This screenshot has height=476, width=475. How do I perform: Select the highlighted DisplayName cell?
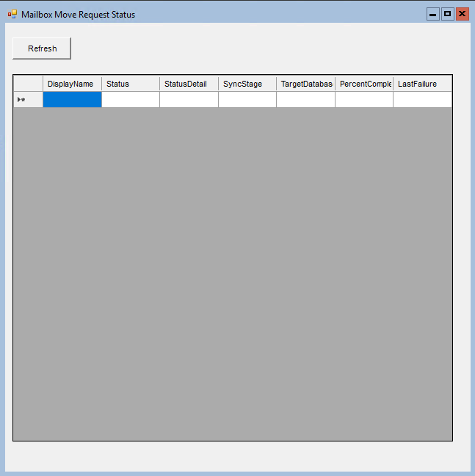pos(72,100)
